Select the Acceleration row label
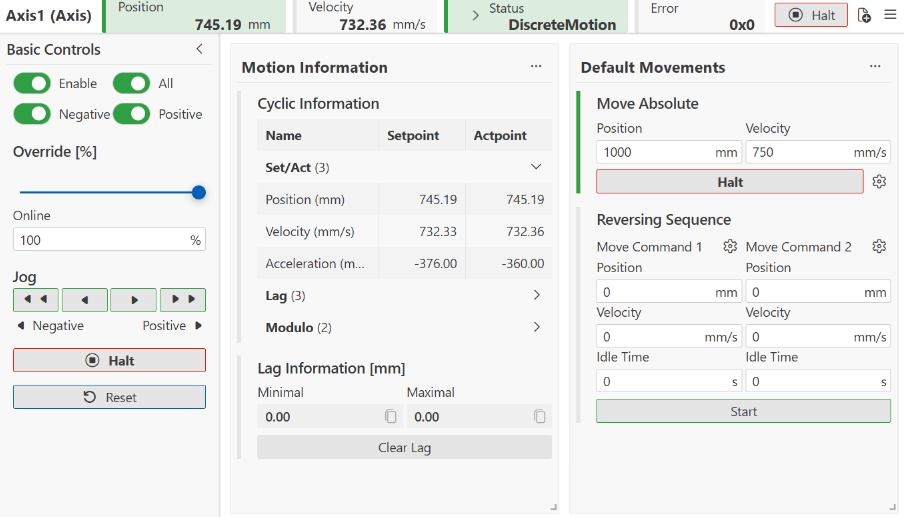 (315, 263)
